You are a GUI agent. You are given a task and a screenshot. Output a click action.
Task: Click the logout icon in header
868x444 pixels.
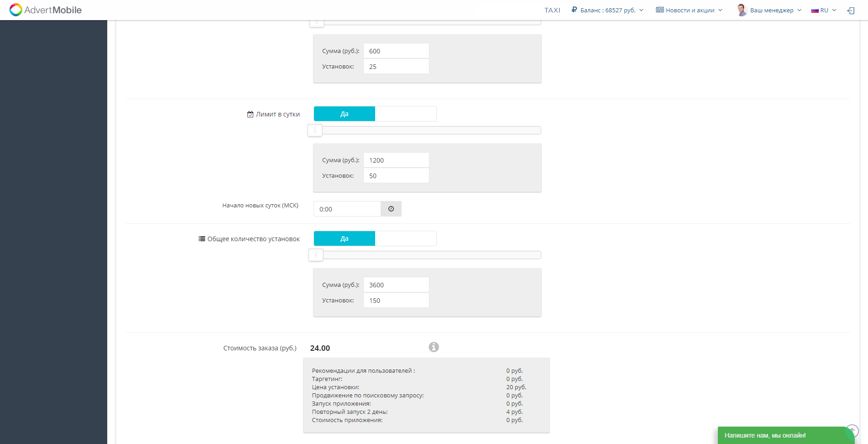[x=851, y=11]
